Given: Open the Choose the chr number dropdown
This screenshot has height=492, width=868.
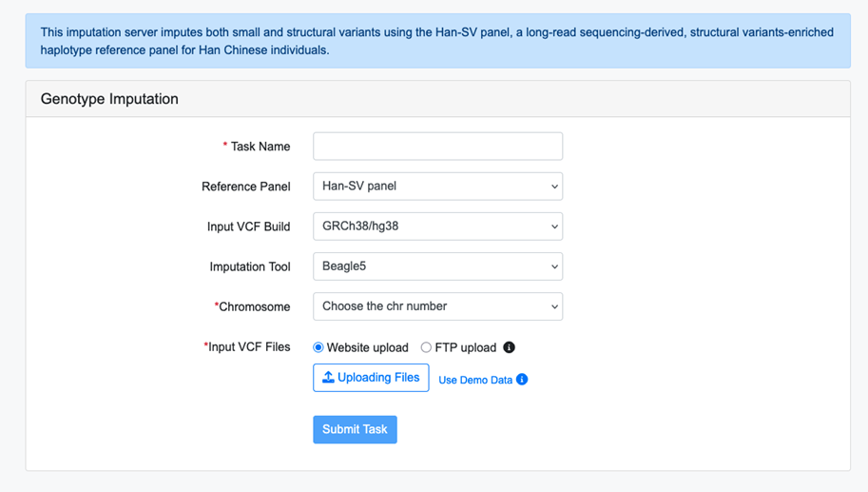Looking at the screenshot, I should (437, 306).
